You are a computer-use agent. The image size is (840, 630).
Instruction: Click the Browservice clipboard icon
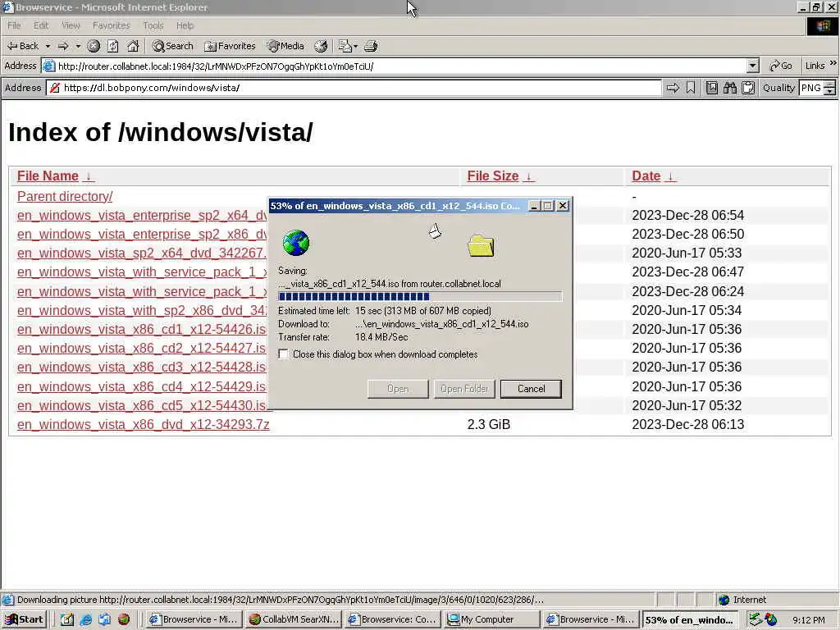(x=748, y=88)
